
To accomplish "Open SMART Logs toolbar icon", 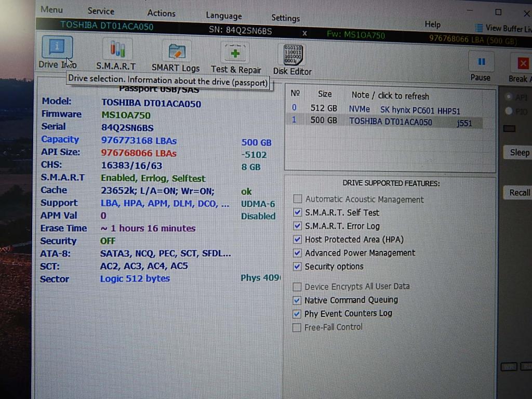I will click(x=176, y=51).
